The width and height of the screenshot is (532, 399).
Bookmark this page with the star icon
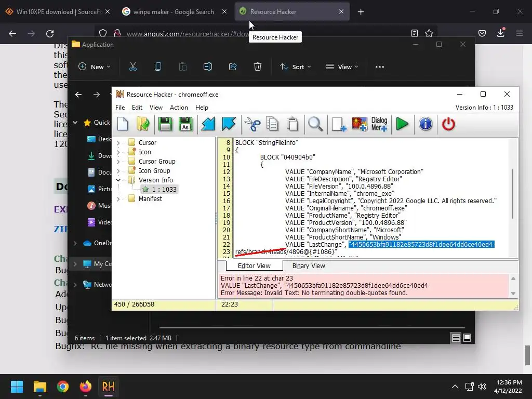click(429, 33)
